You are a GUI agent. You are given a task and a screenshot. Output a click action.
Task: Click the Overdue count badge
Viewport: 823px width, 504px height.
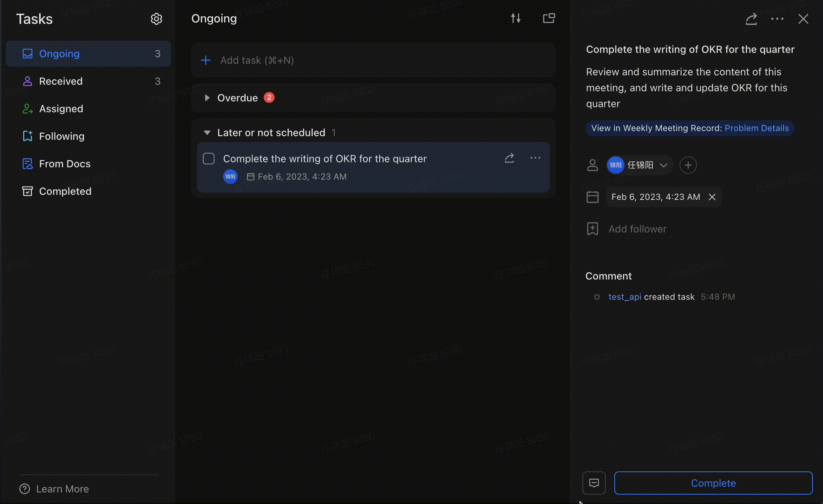(269, 97)
